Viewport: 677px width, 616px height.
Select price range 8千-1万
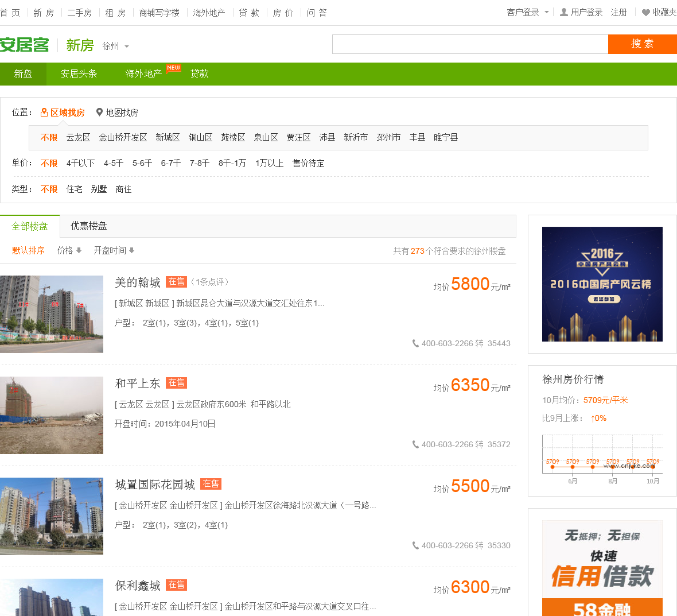pyautogui.click(x=232, y=163)
